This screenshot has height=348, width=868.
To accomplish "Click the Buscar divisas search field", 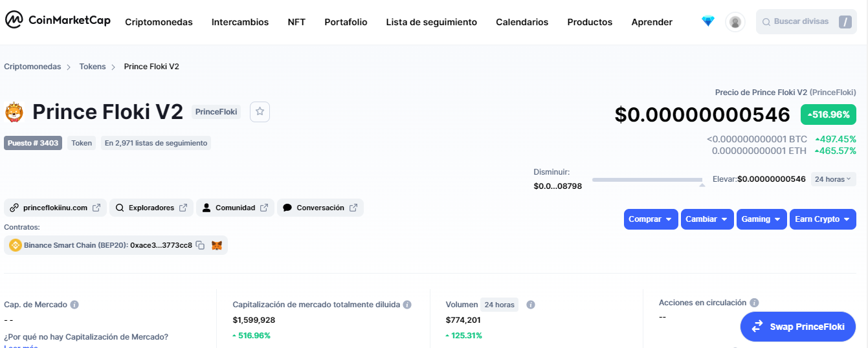I will (807, 22).
